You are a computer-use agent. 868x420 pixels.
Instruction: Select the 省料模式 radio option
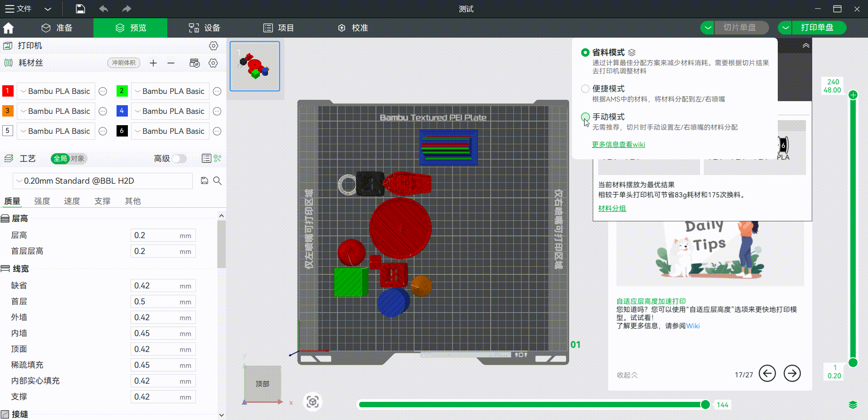point(585,53)
